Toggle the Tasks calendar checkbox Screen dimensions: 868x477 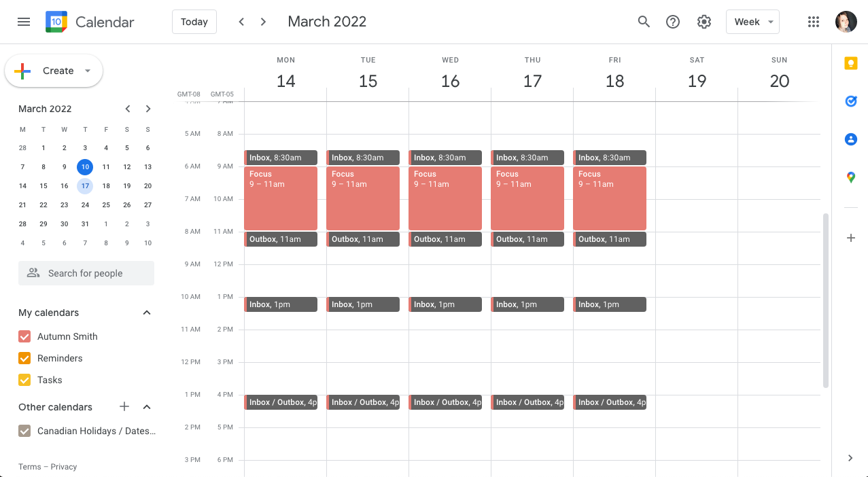pyautogui.click(x=24, y=380)
